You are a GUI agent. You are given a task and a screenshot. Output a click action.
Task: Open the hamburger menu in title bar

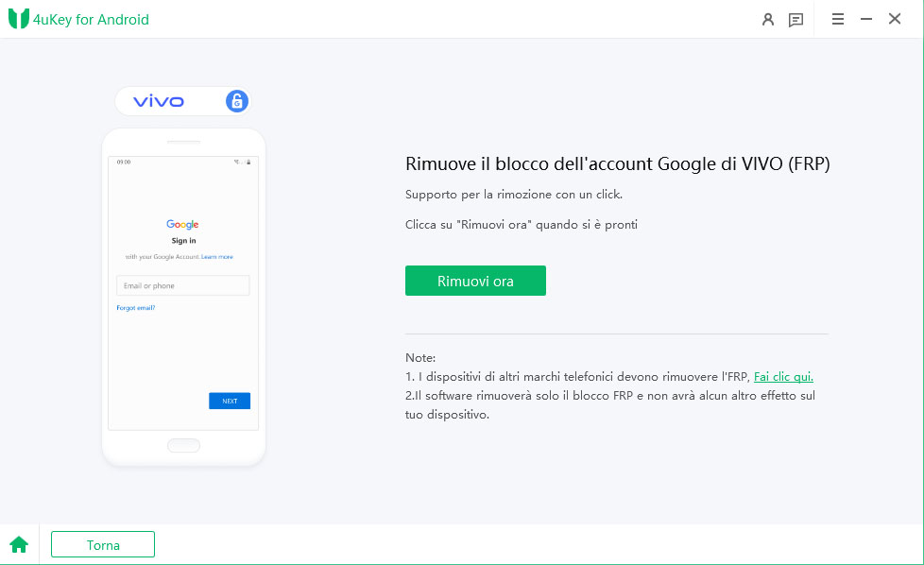(837, 19)
